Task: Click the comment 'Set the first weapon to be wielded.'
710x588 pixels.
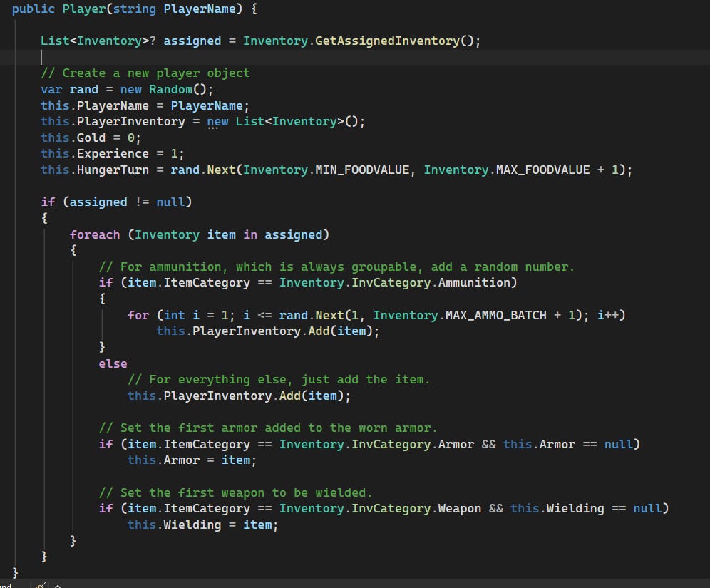Action: (235, 492)
